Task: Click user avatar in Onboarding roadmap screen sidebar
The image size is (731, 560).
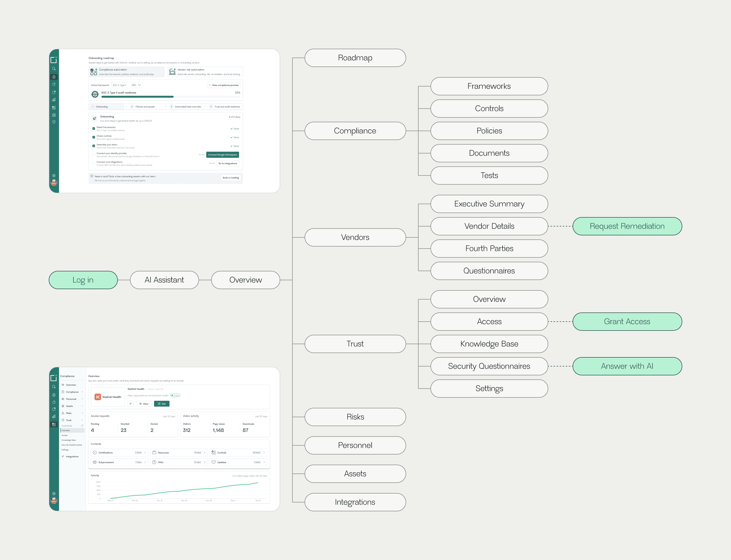Action: point(54,182)
